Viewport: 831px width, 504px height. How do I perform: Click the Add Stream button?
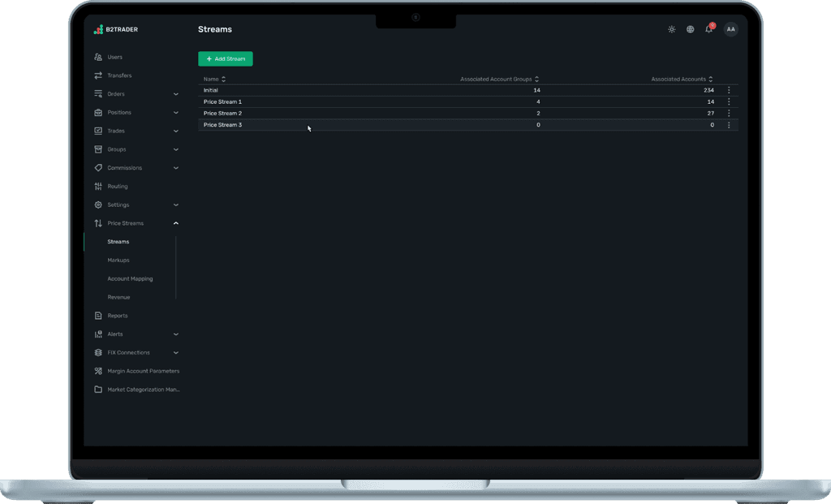click(x=226, y=58)
